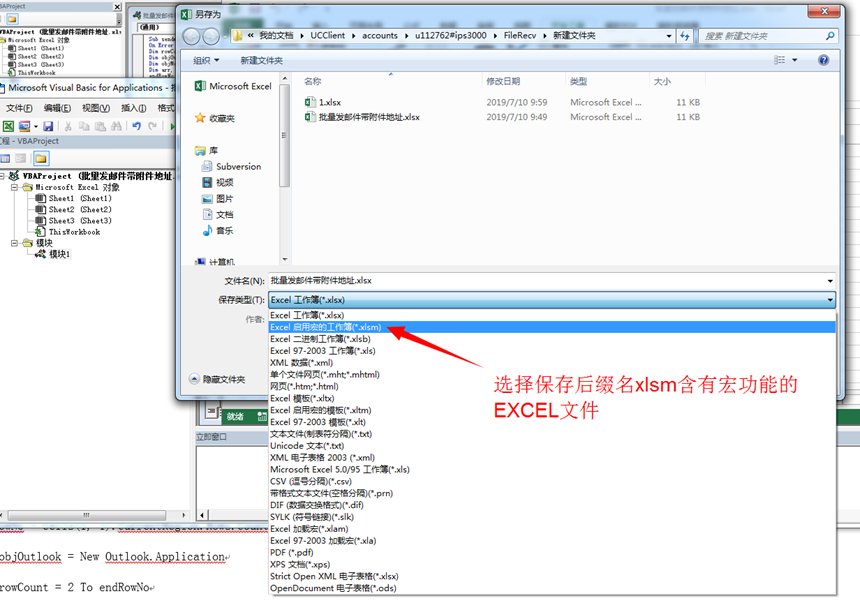The image size is (860, 603).
Task: Choose Excel 模板(*.xltx) type
Action: pos(552,398)
